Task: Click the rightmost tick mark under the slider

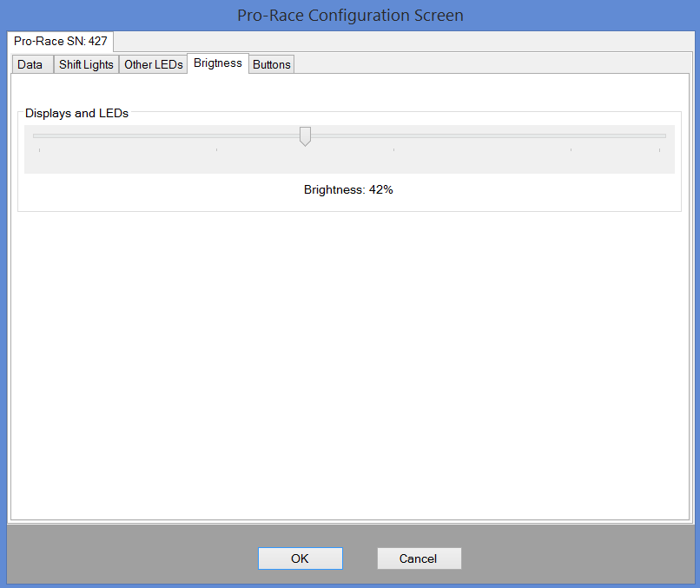Action: [x=659, y=150]
